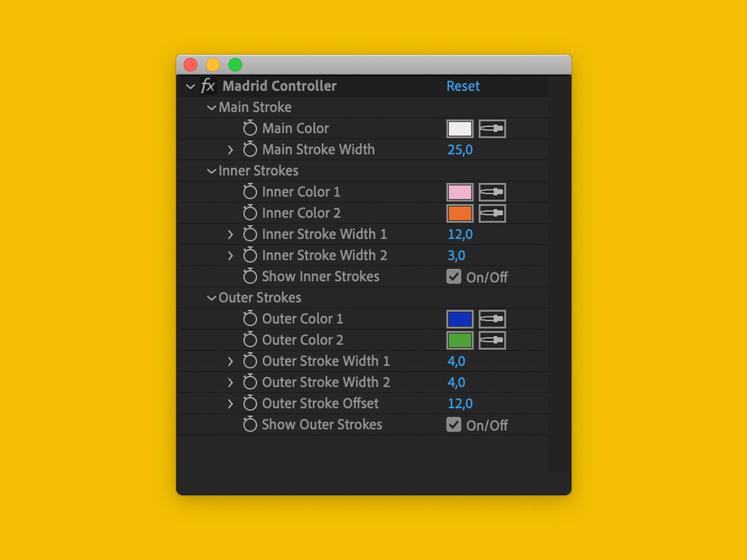The width and height of the screenshot is (747, 560).
Task: Click the eyedropper for Inner Color 1
Action: tap(492, 192)
